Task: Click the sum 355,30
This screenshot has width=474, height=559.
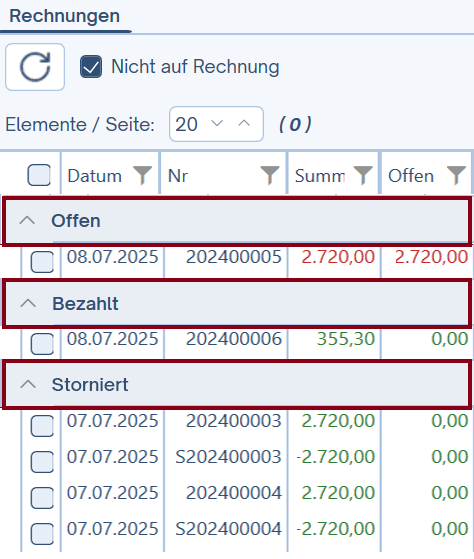Action: pos(346,339)
